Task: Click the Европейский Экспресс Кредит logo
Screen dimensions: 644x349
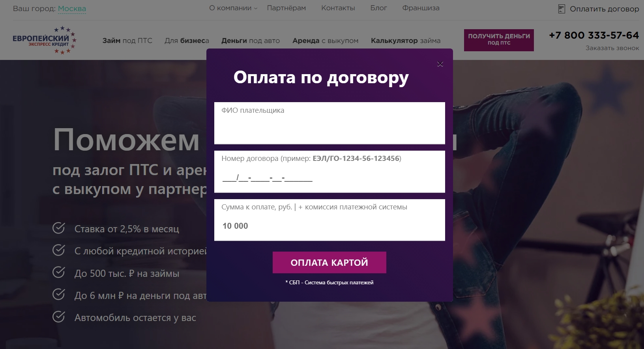Action: pyautogui.click(x=44, y=40)
